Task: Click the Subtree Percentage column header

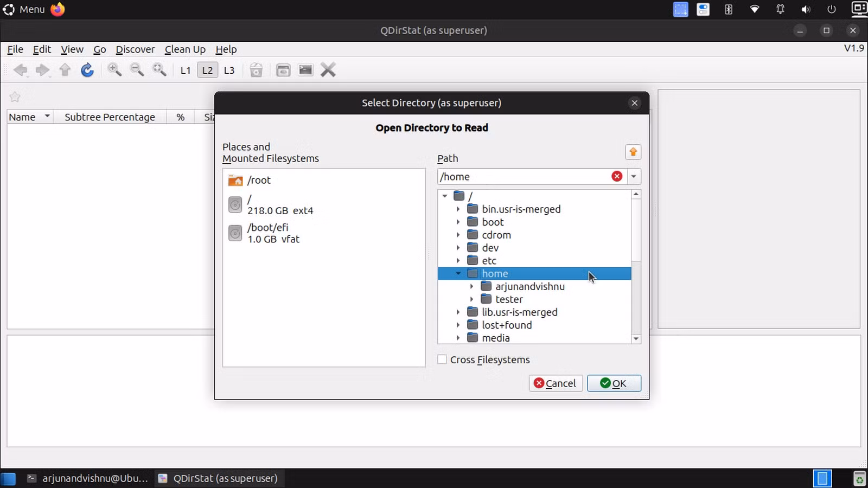Action: [x=110, y=117]
